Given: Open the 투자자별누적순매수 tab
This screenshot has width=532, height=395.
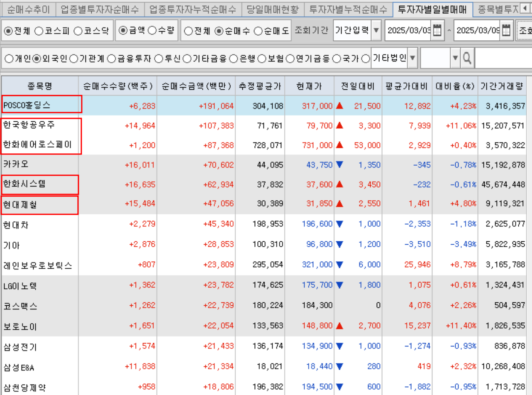Looking at the screenshot, I should pyautogui.click(x=349, y=8).
